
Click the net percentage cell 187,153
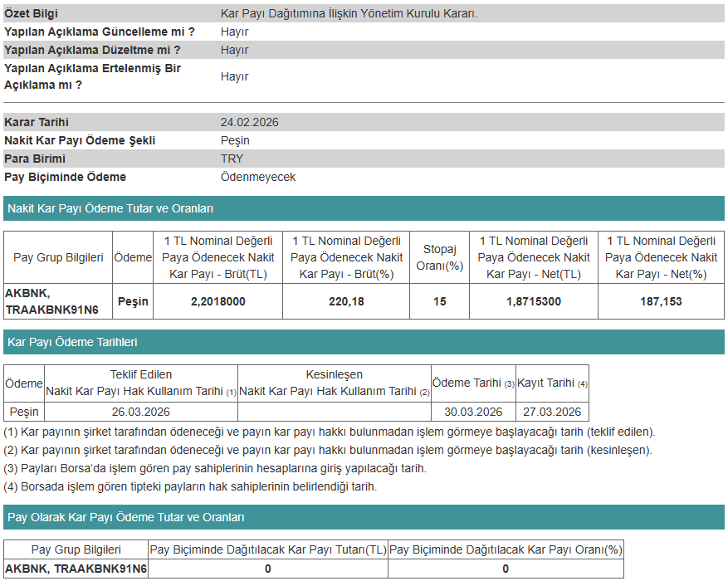pos(661,301)
